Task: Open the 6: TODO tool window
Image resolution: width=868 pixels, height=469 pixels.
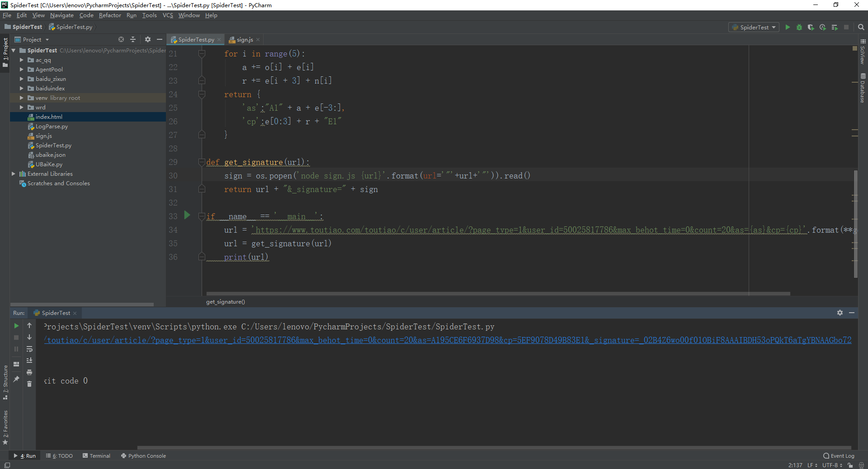Action: click(x=59, y=456)
